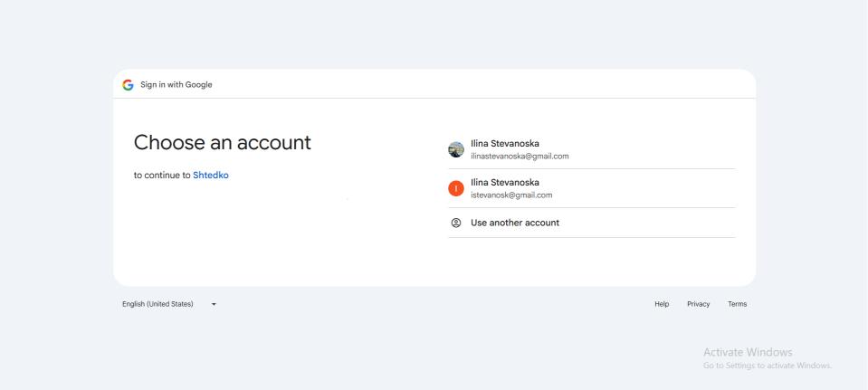Open the Privacy link
868x390 pixels.
point(698,304)
